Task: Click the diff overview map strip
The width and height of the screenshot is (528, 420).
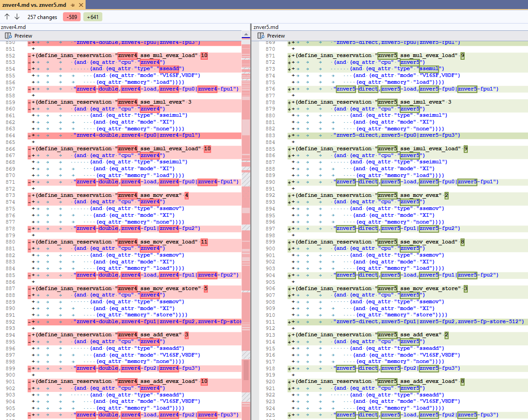Action: coord(246,229)
